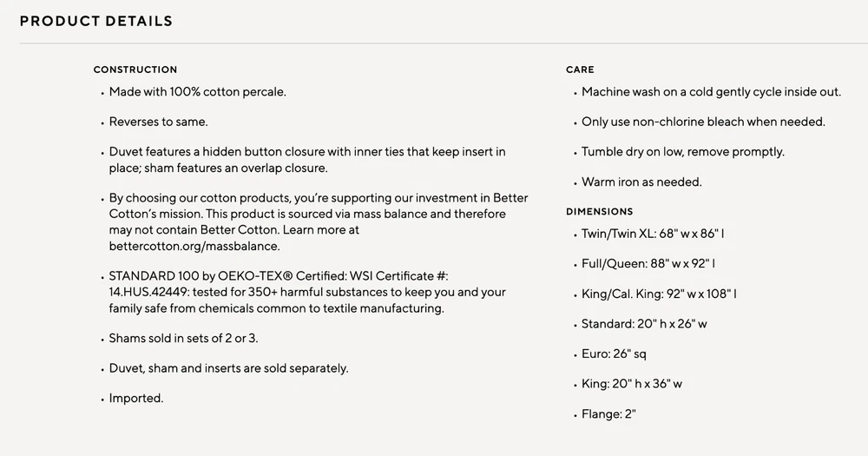Click the "Warm iron as needed" line
Image resolution: width=868 pixels, height=456 pixels.
coord(641,182)
